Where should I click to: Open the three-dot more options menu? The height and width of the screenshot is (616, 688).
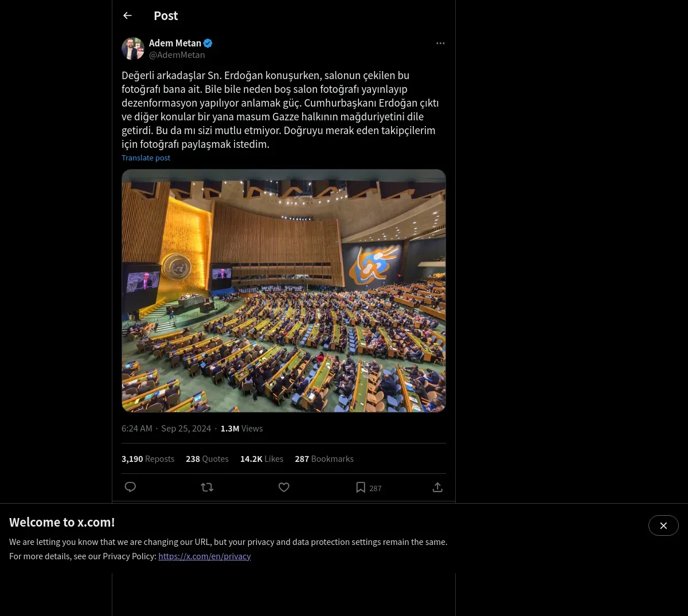[440, 43]
